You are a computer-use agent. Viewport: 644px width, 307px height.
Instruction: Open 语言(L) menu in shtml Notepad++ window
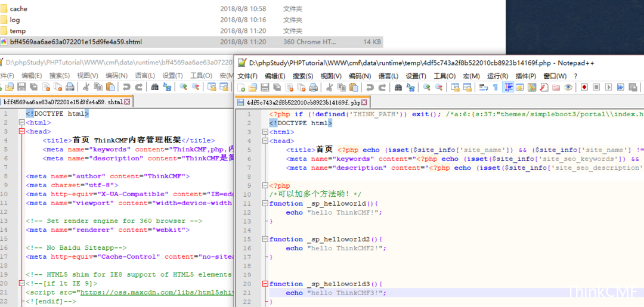click(145, 76)
